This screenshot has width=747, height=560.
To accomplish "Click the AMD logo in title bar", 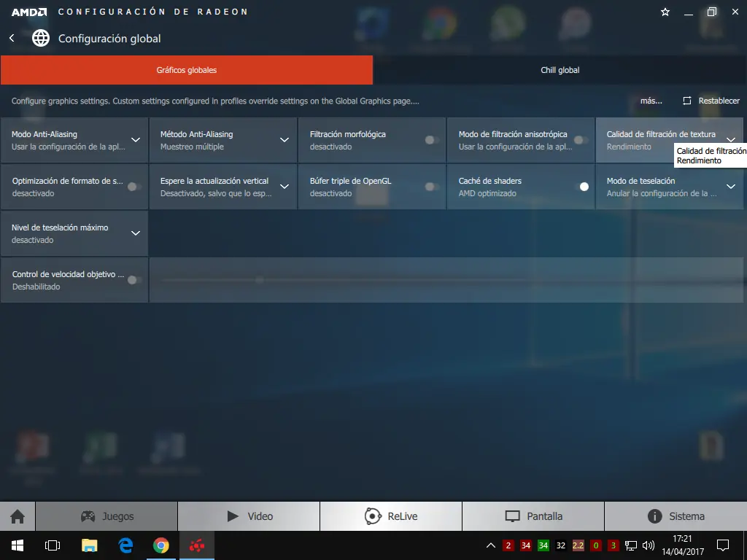I will click(x=29, y=12).
